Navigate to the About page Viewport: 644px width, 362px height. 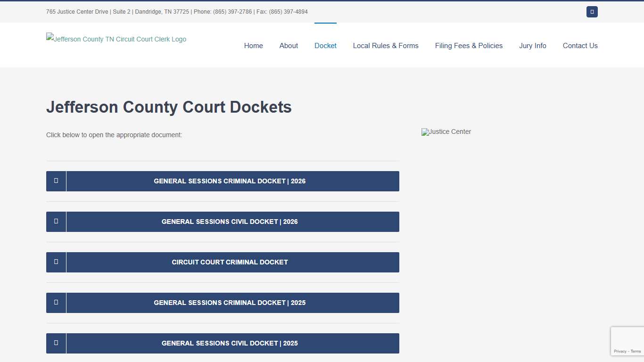tap(289, 45)
